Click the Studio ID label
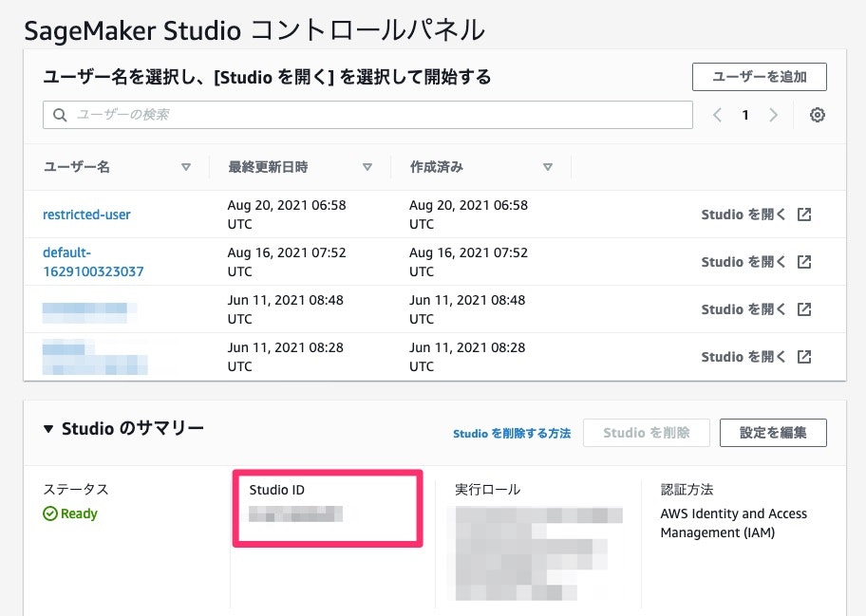Viewport: 866px width, 616px height. pyautogui.click(x=276, y=490)
